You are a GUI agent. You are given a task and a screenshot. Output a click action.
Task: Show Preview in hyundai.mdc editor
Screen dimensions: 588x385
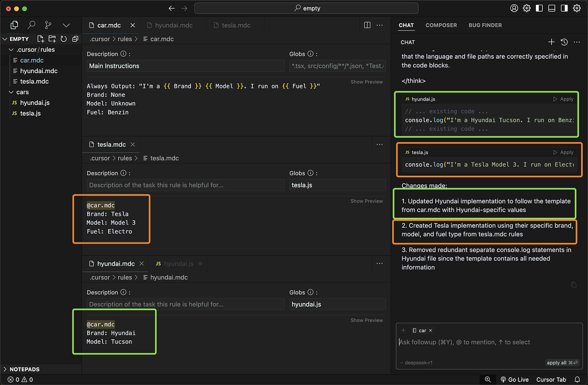(x=367, y=320)
